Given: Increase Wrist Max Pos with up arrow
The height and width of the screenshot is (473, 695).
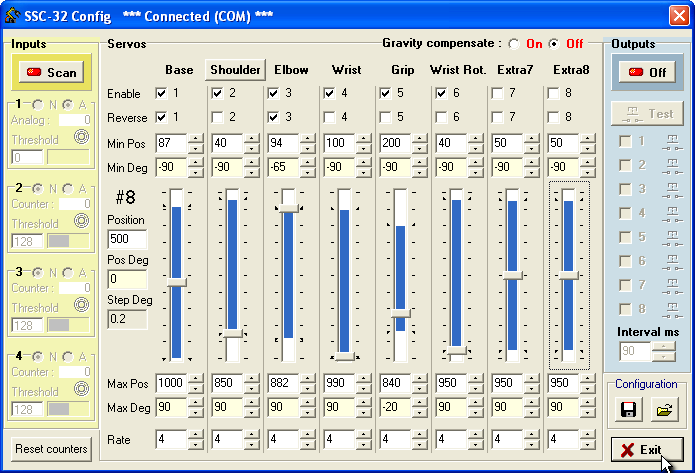Looking at the screenshot, I should click(x=363, y=378).
